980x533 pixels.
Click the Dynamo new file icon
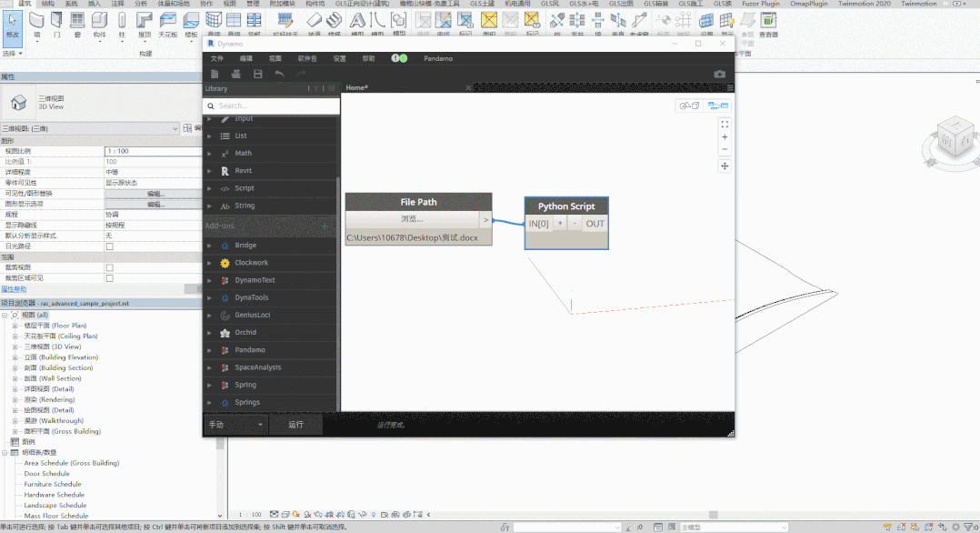[x=215, y=74]
